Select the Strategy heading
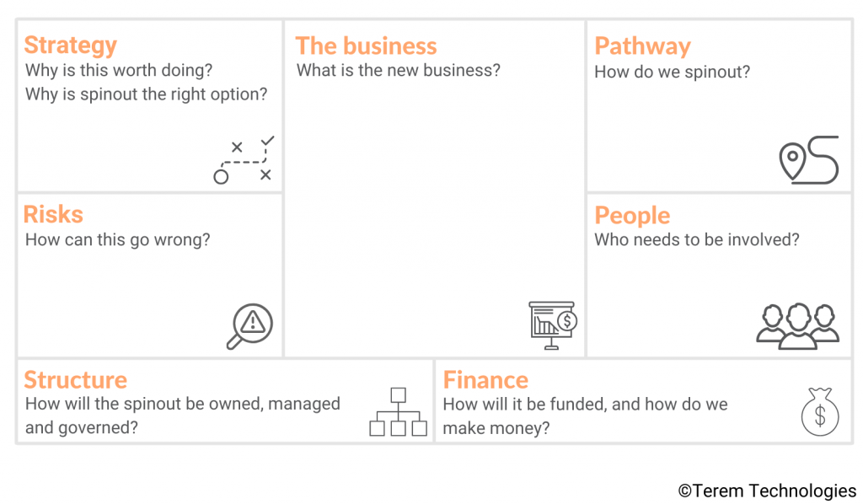Viewport: 863px width, 504px height. (x=71, y=46)
